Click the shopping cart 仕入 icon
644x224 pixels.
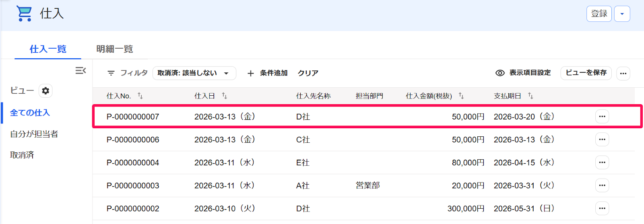point(24,13)
